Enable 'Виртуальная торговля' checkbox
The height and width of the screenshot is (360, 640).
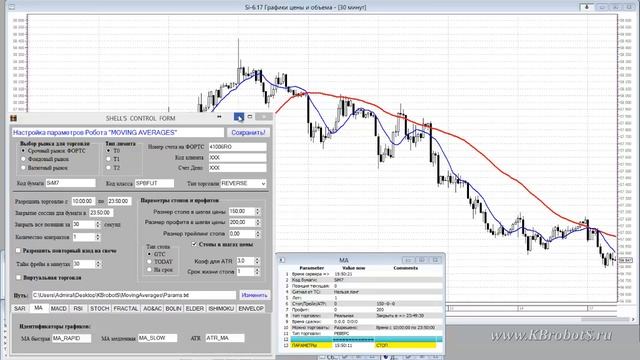(x=18, y=278)
